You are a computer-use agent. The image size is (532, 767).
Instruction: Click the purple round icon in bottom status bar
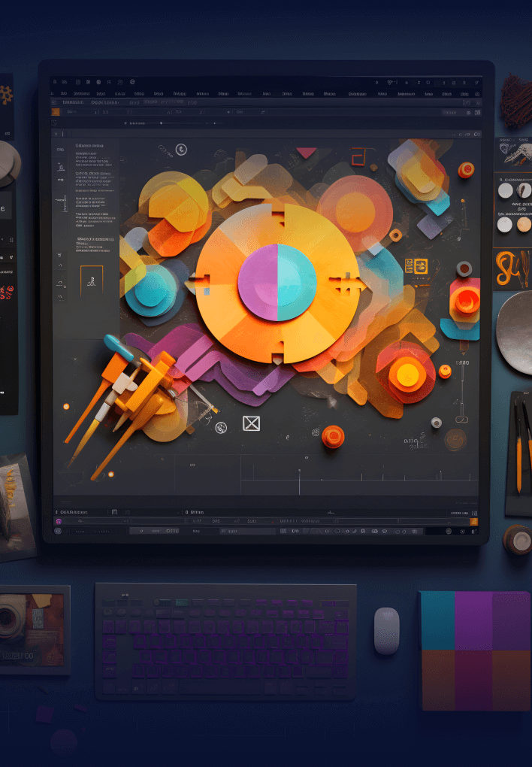58,520
